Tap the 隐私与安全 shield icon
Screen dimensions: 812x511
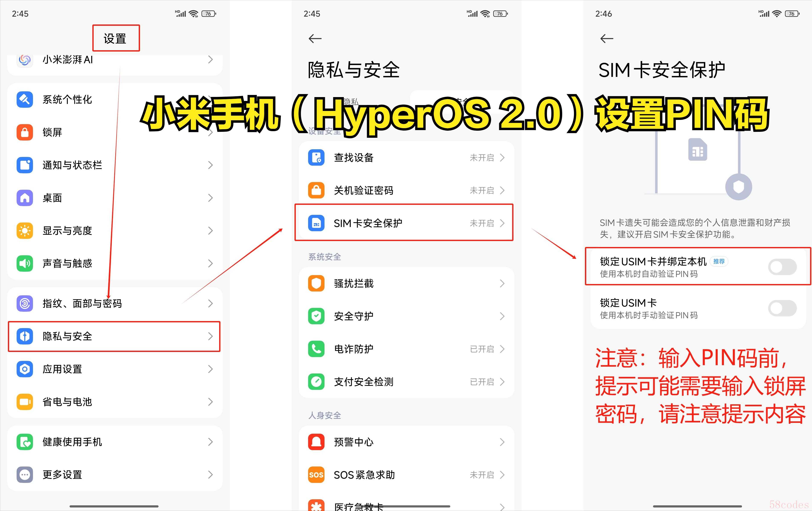click(x=25, y=336)
